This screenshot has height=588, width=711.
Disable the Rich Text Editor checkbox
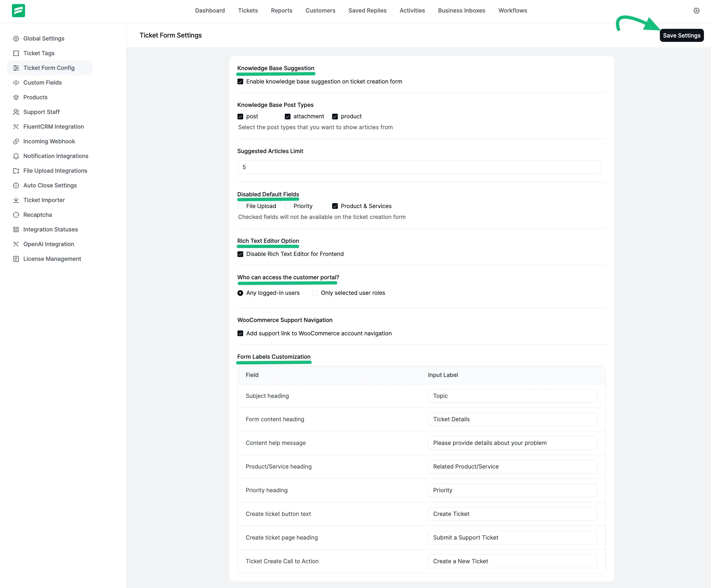coord(240,254)
